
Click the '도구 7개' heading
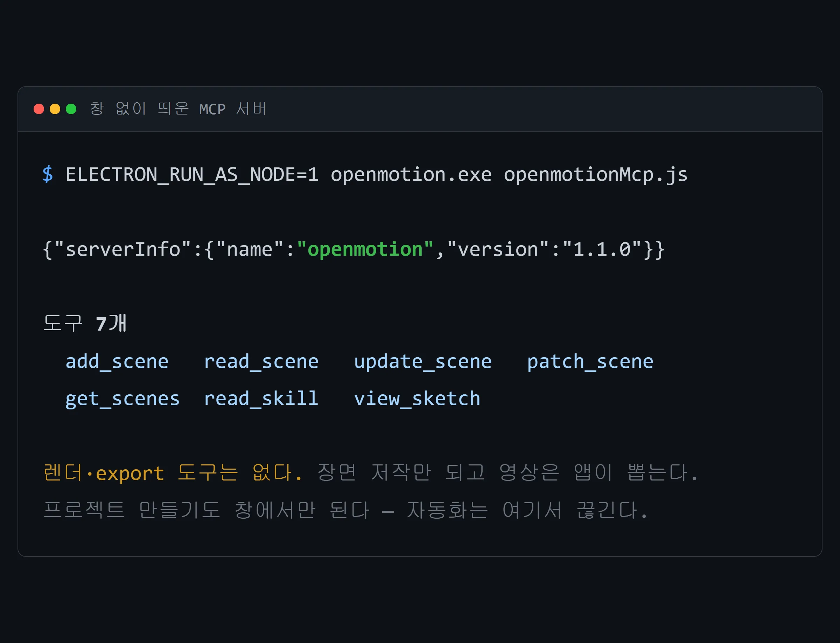(x=85, y=323)
